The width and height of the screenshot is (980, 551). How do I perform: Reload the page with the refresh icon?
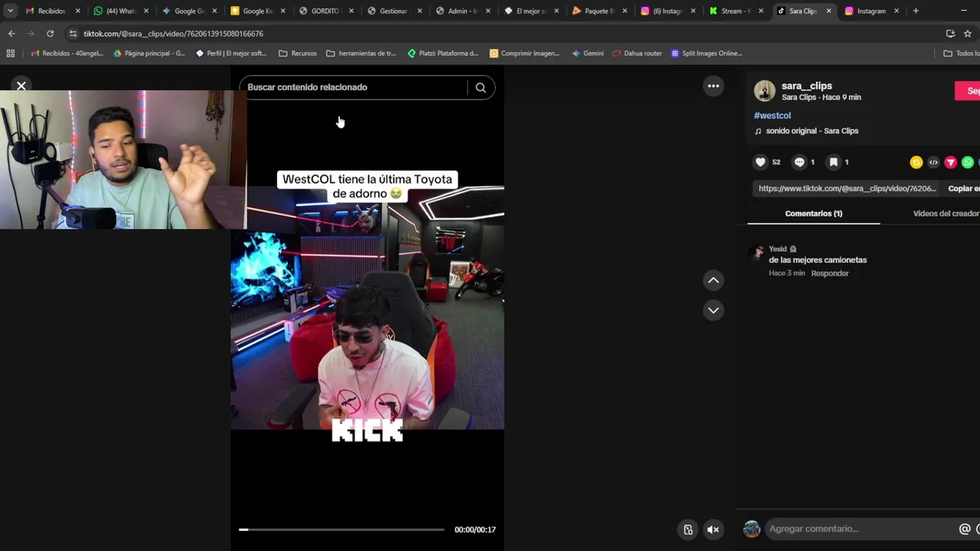pos(50,34)
